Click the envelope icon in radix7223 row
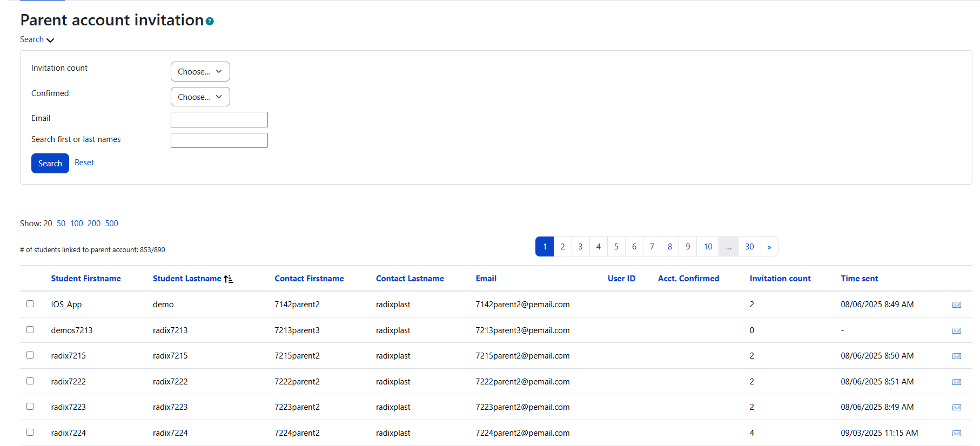 [x=956, y=408]
